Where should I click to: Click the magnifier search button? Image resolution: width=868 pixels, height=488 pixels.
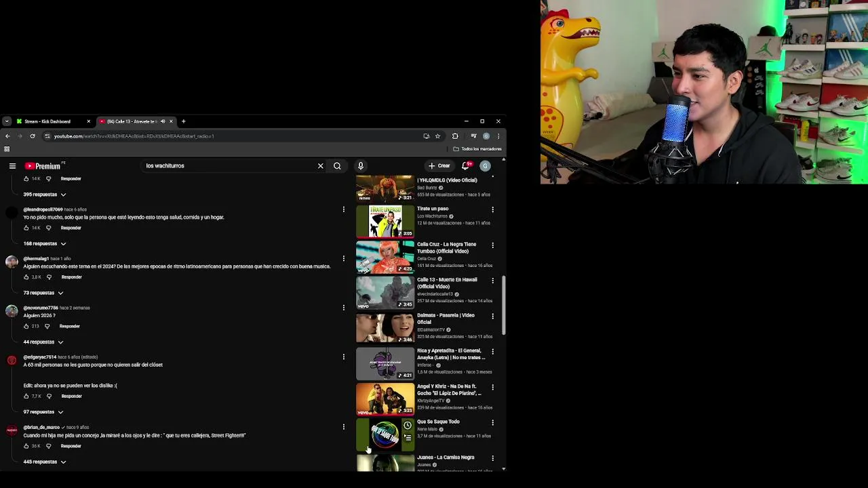coord(337,166)
